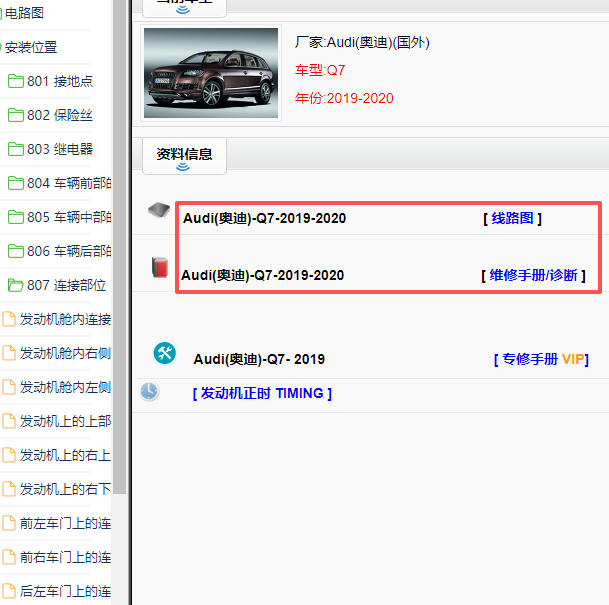The height and width of the screenshot is (605, 609).
Task: Click the red 年份:2019-2020 text
Action: tap(344, 98)
